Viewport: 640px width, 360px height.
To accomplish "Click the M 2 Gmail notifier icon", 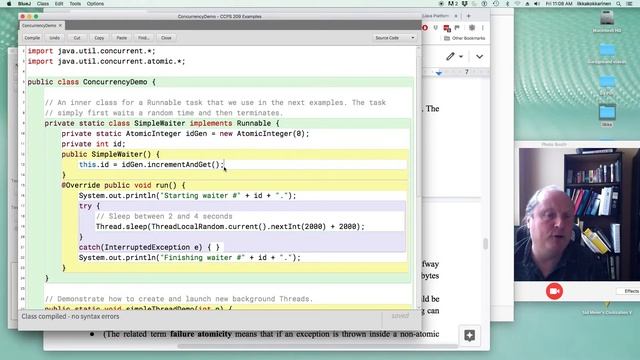I will pos(453,4).
